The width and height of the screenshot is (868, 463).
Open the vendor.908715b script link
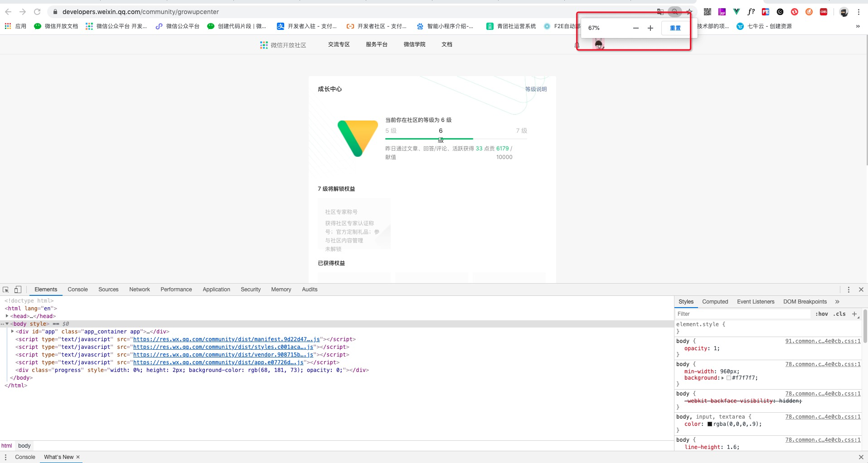coord(223,355)
